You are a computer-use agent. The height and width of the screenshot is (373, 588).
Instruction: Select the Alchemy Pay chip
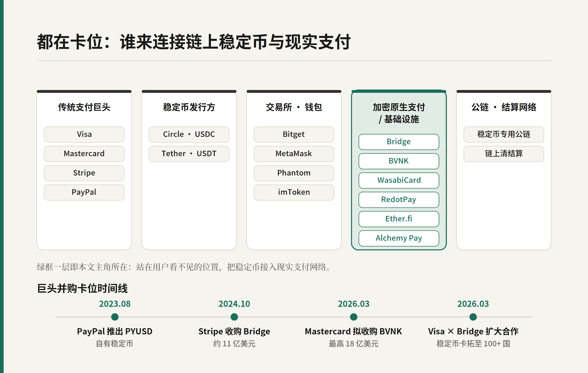[x=399, y=238]
